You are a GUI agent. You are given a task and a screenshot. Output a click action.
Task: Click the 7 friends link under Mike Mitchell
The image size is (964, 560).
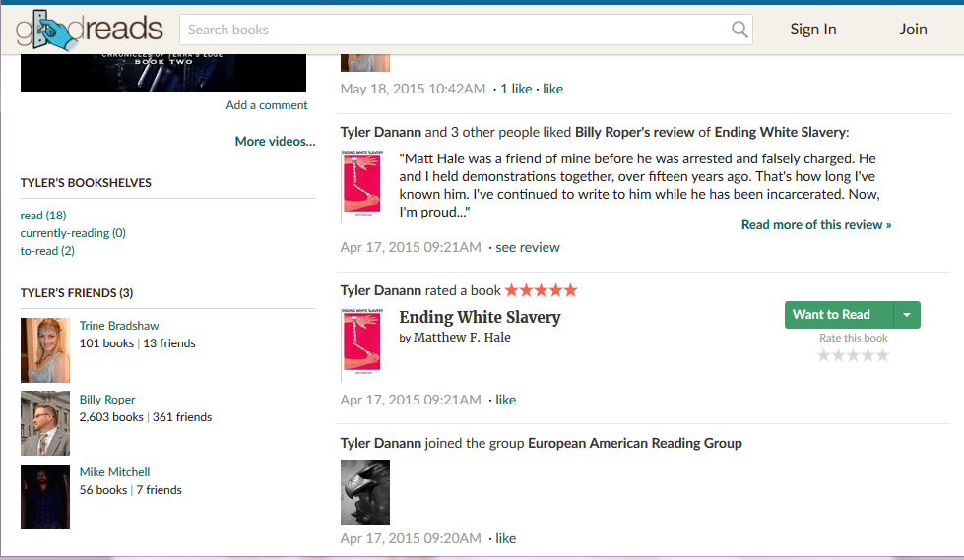[159, 490]
